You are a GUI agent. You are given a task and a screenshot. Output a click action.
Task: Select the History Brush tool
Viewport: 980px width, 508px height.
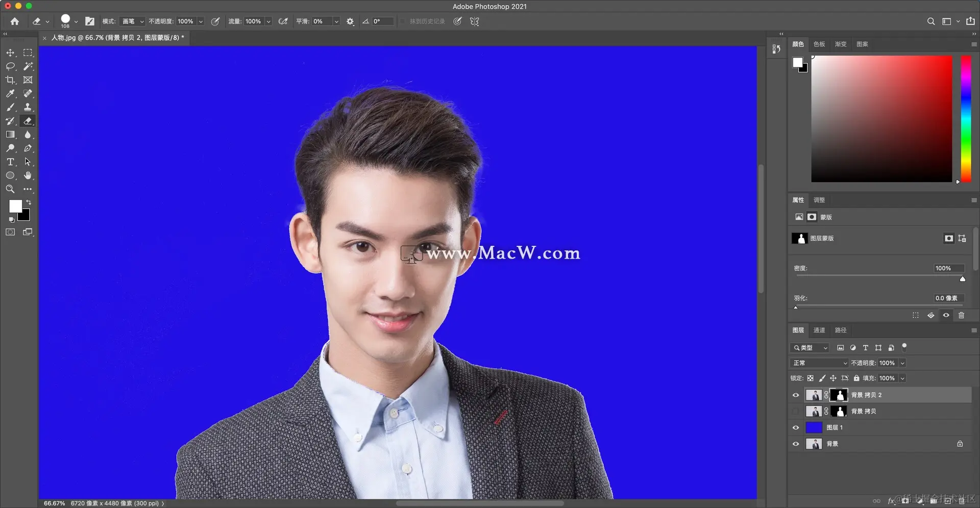(10, 121)
